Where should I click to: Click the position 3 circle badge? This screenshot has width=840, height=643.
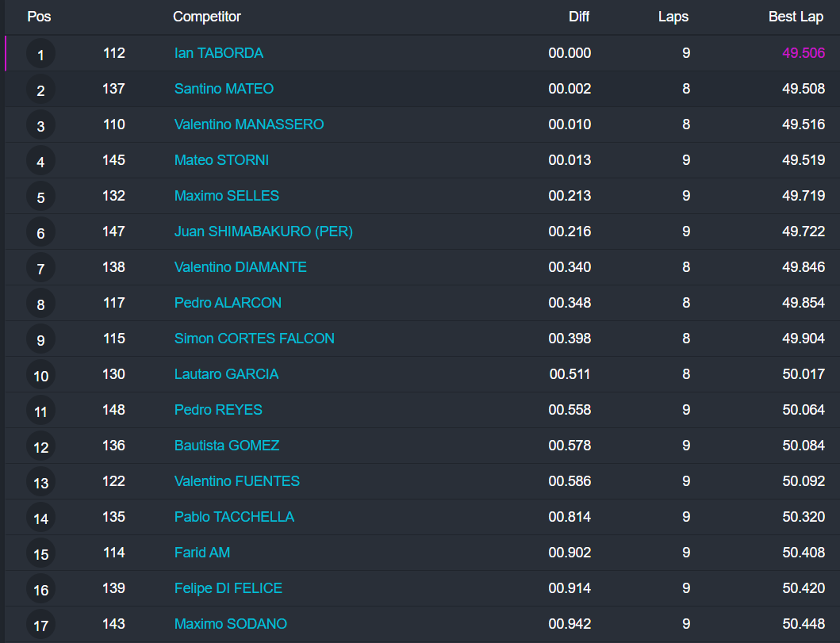coord(40,126)
